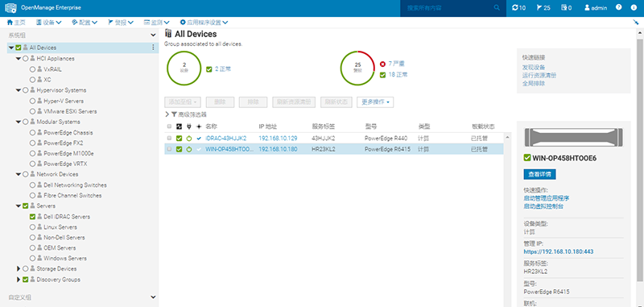
Task: Click the devices donut chart showing 2
Action: point(184,68)
